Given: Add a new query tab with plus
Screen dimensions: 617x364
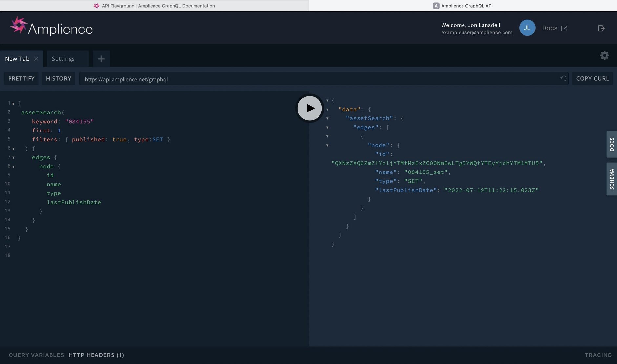Looking at the screenshot, I should (101, 59).
